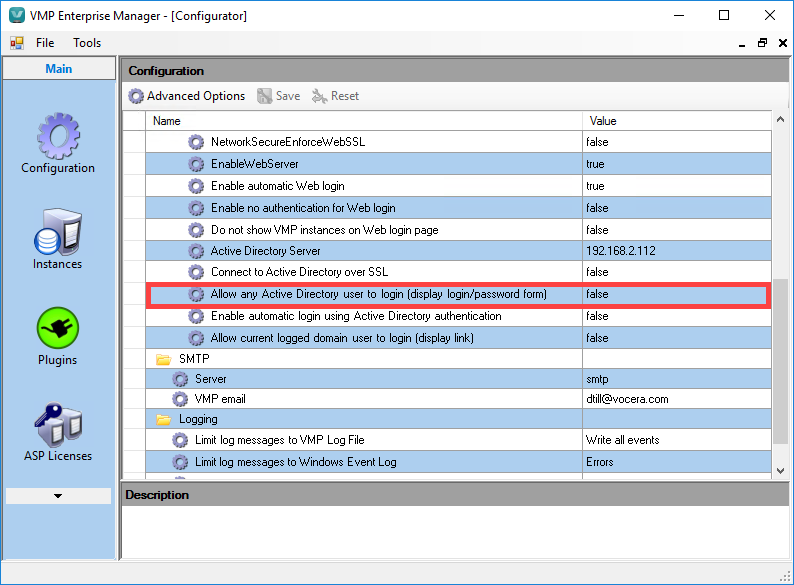The width and height of the screenshot is (794, 585).
Task: Click the vertical scrollbar thumb in settings list
Action: 780,362
